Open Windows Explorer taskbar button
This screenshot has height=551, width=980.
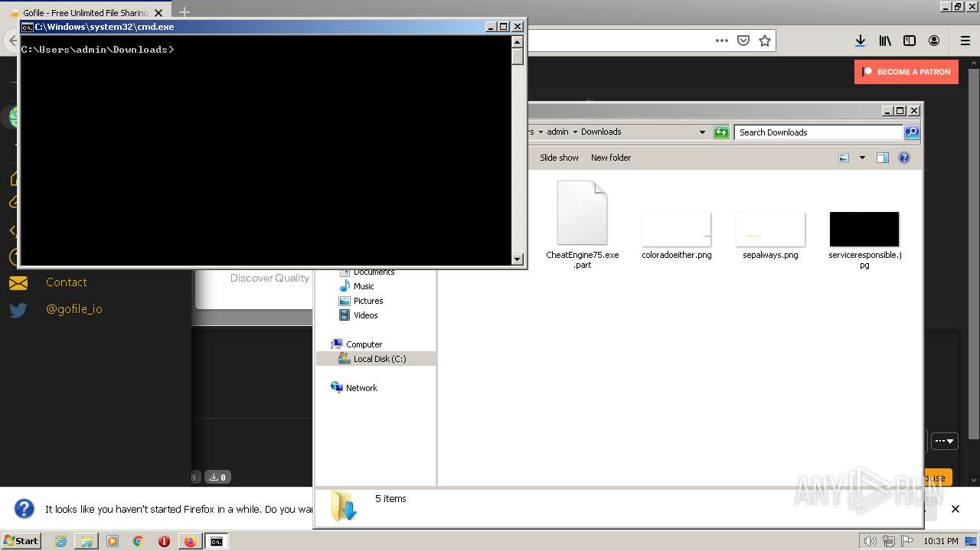pyautogui.click(x=87, y=541)
